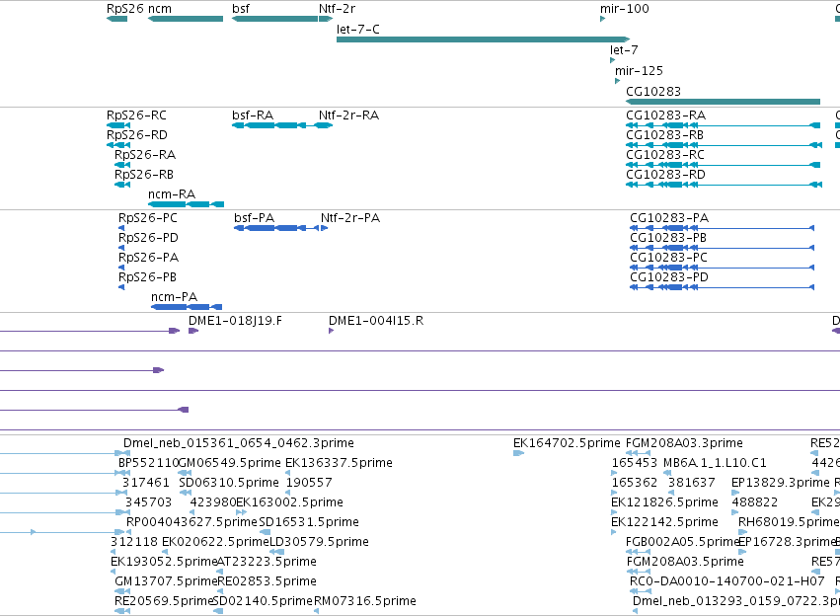840x616 pixels.
Task: Click the 317461 feature label
Action: coord(146,483)
